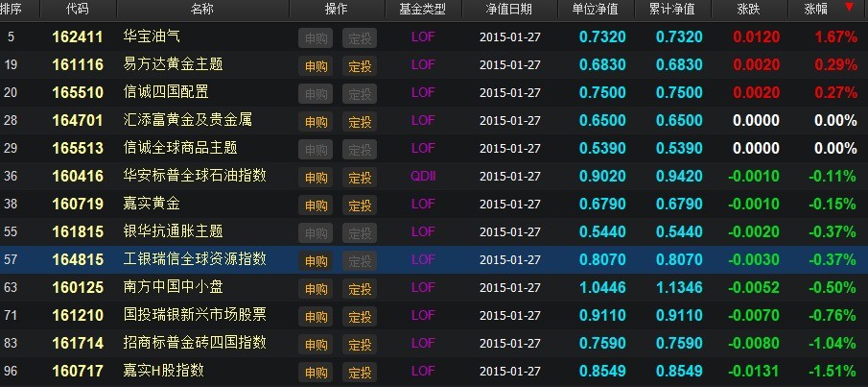Open fund name 信诚全球商品主题
868x387 pixels.
coord(180,148)
